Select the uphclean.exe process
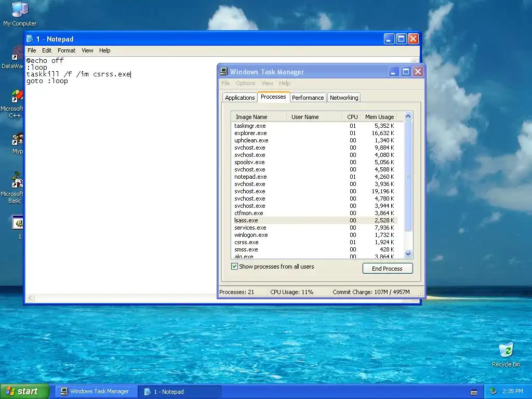Screen dimensions: 532x399 (x=314, y=140)
